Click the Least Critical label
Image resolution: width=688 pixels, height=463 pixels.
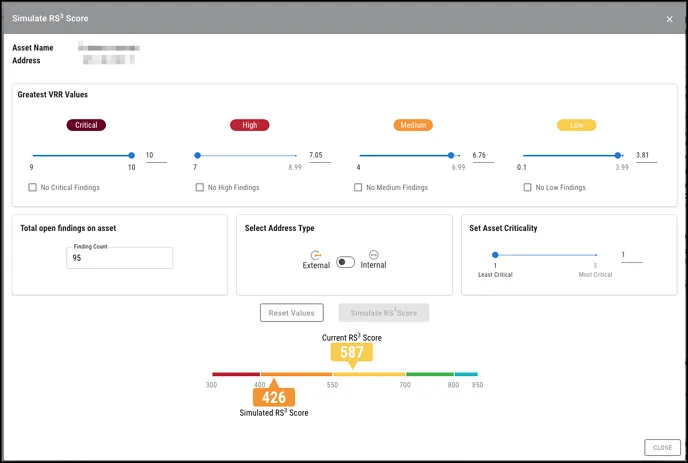tap(495, 275)
